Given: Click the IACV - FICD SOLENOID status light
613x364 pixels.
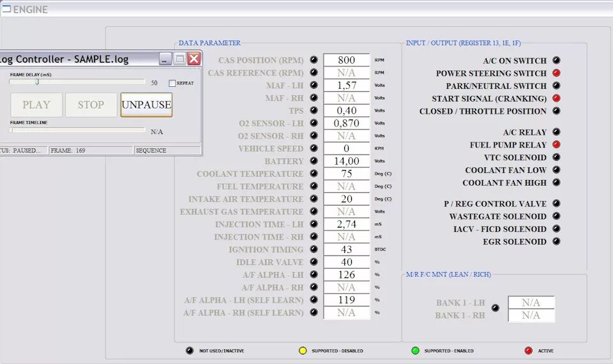Looking at the screenshot, I should pyautogui.click(x=556, y=229).
